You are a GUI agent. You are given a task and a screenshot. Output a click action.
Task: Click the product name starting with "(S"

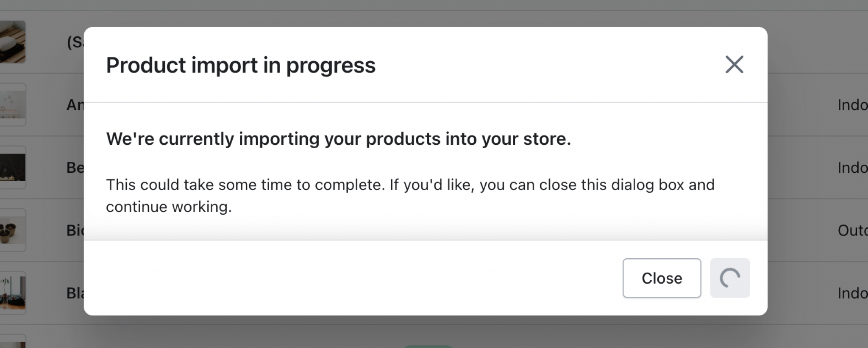click(75, 42)
